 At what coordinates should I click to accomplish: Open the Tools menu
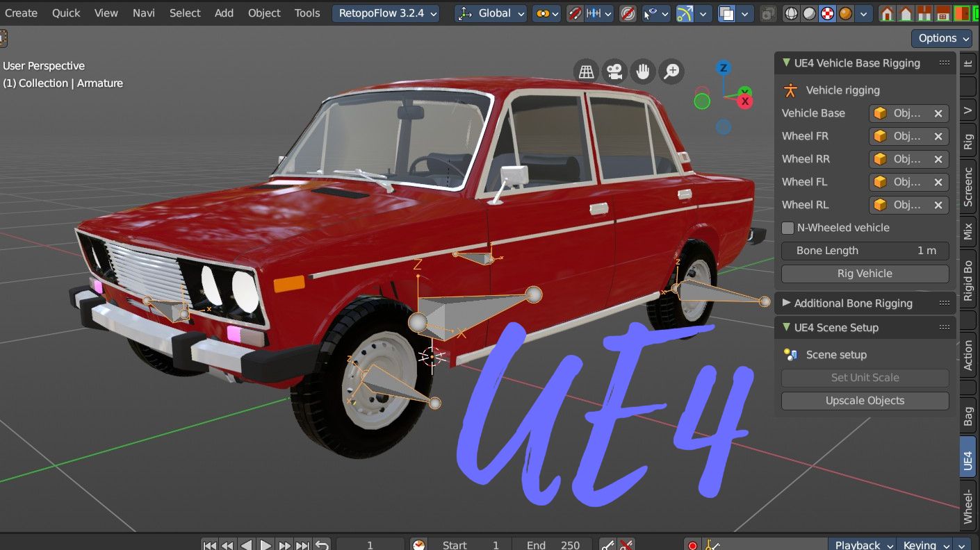[x=307, y=13]
